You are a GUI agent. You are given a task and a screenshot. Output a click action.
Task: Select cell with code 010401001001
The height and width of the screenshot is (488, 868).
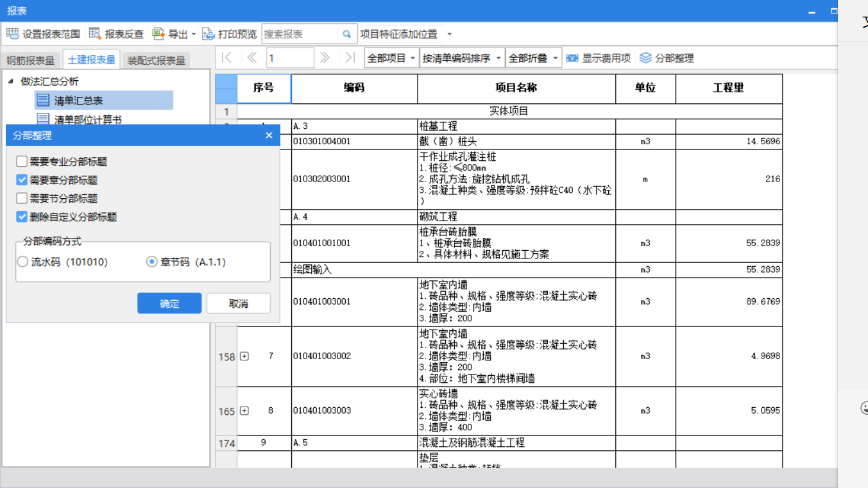[x=354, y=243]
